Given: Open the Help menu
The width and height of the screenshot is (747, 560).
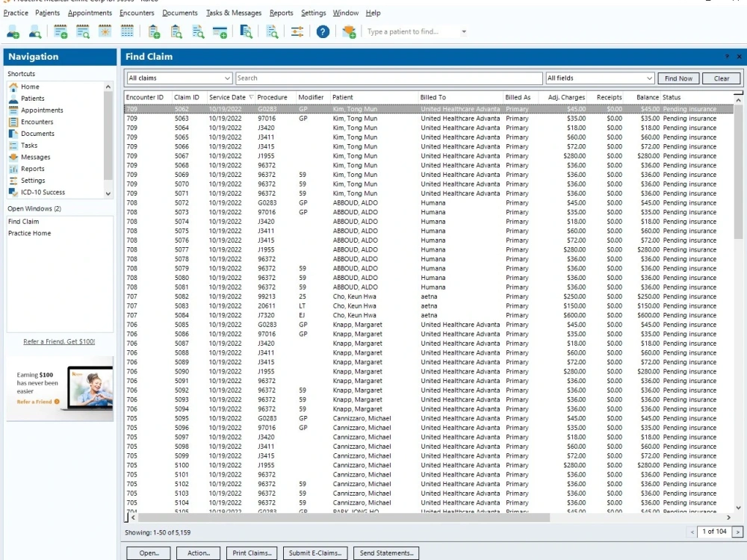Looking at the screenshot, I should point(373,13).
